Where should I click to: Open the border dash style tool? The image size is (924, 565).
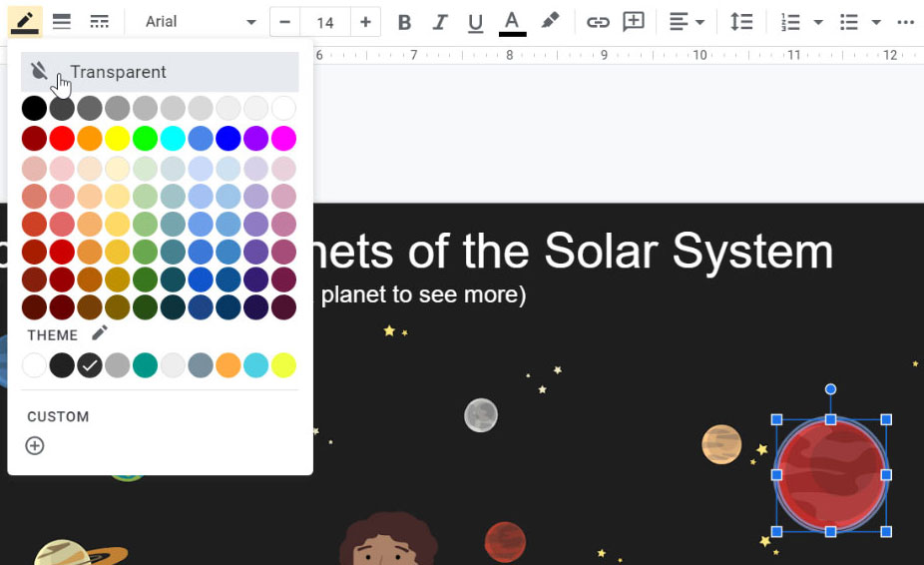[99, 22]
